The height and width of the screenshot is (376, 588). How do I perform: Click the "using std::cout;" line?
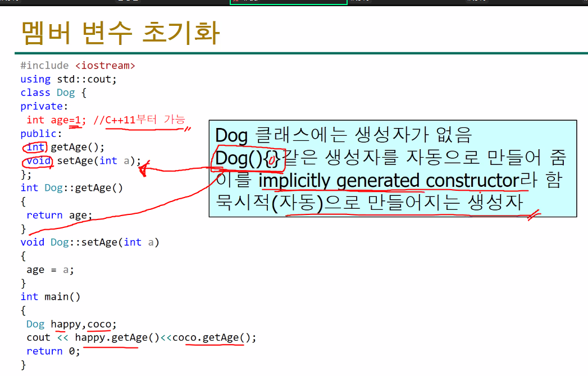(69, 80)
